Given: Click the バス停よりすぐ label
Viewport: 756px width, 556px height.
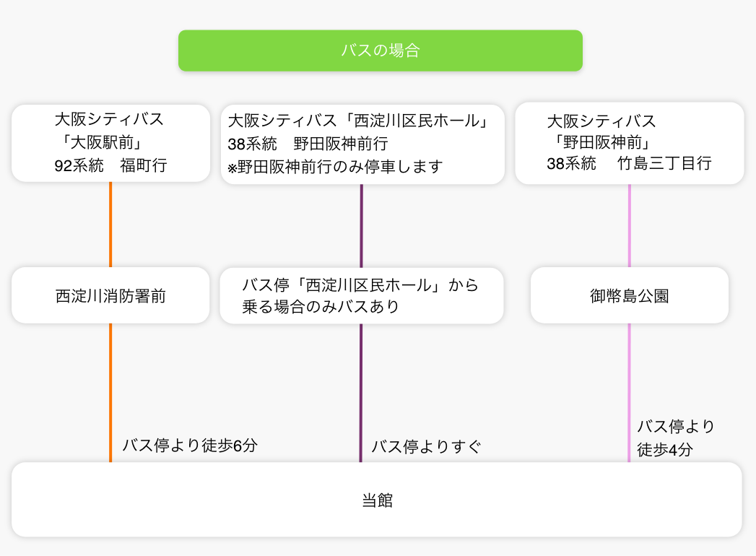Looking at the screenshot, I should coord(426,447).
